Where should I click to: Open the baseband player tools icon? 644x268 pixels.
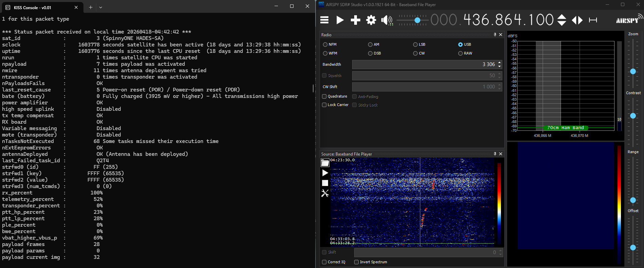(325, 193)
